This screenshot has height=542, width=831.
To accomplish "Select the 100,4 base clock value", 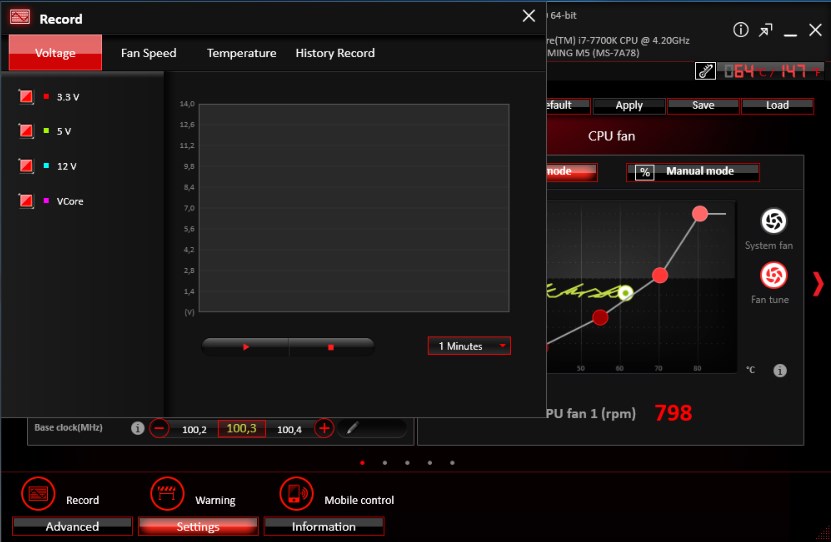I will [x=289, y=429].
